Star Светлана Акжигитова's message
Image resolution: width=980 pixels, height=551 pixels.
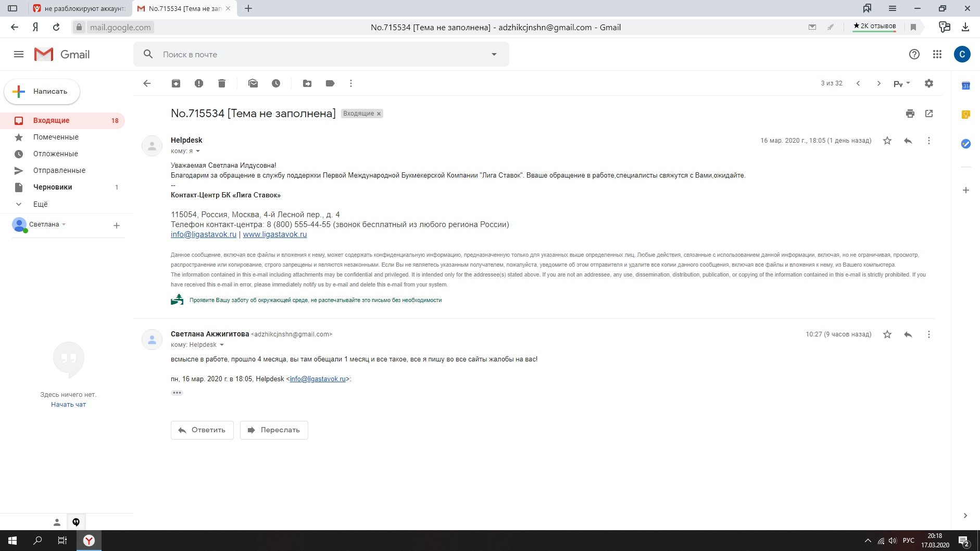pyautogui.click(x=887, y=334)
